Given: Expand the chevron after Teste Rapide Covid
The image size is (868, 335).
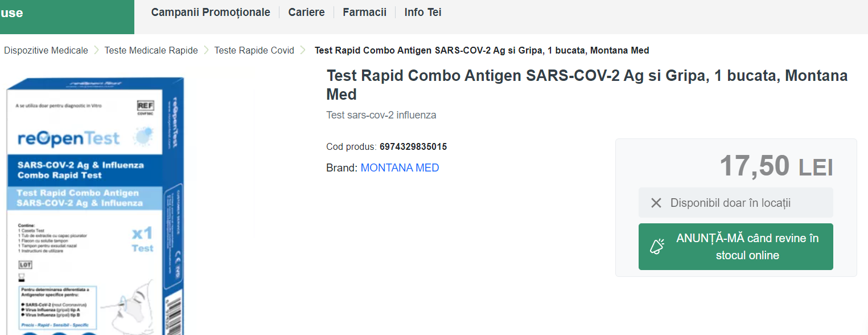Looking at the screenshot, I should pos(302,50).
